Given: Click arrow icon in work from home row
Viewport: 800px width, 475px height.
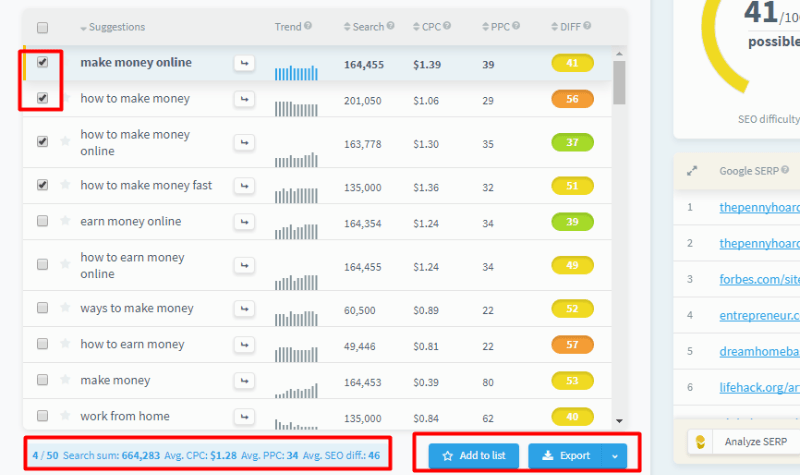Looking at the screenshot, I should pos(244,417).
